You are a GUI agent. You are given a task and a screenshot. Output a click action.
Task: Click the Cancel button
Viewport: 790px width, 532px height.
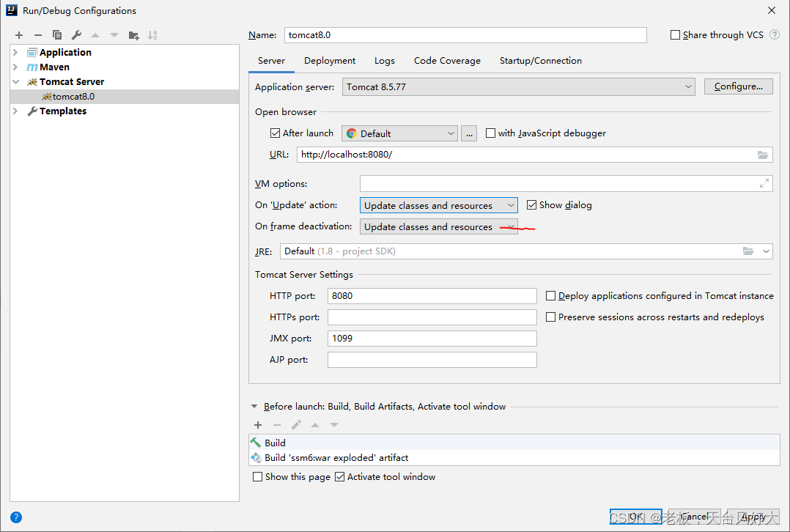pyautogui.click(x=695, y=517)
